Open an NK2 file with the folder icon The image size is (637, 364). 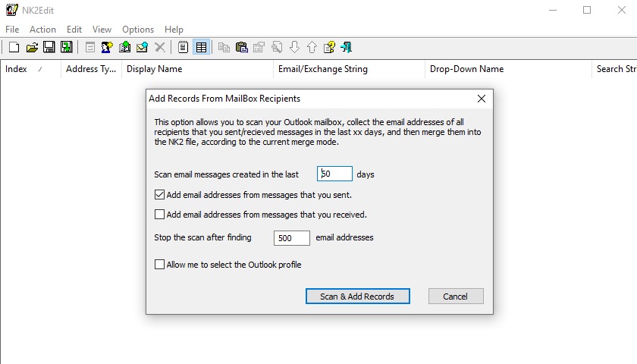32,48
